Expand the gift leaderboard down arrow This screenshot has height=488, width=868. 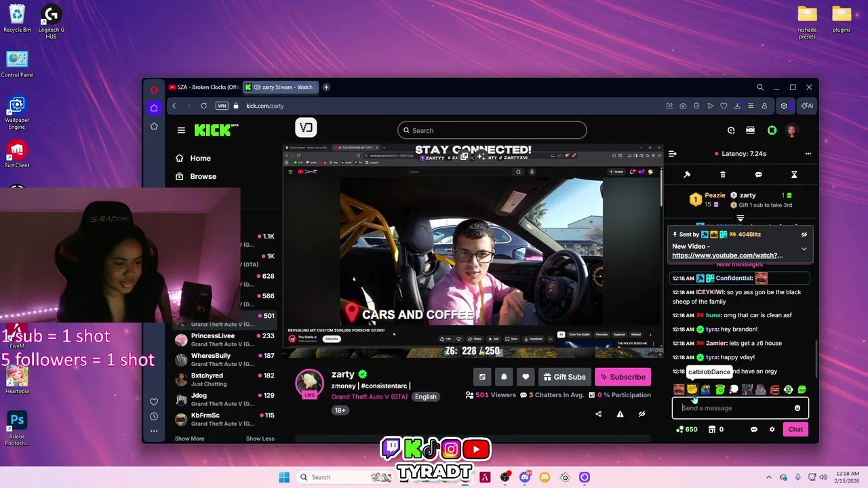click(x=741, y=218)
